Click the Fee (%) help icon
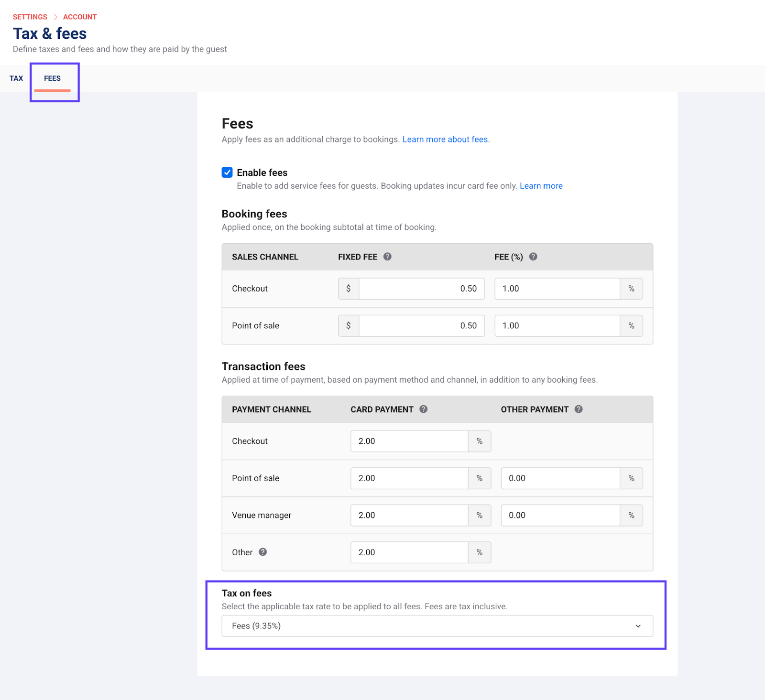Viewport: 765px width, 700px height. 533,257
